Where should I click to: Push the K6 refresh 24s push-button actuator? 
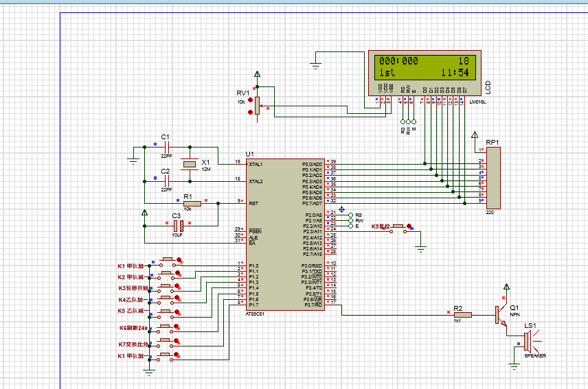tap(165, 327)
